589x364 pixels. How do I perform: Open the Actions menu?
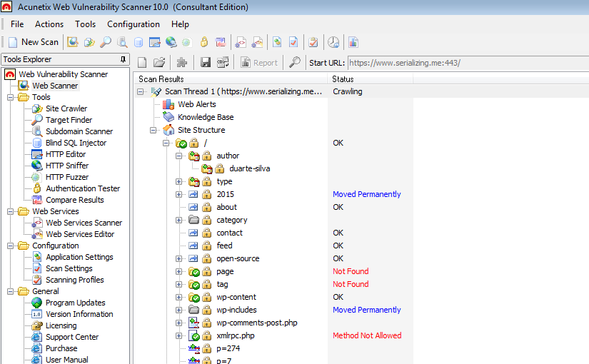49,24
